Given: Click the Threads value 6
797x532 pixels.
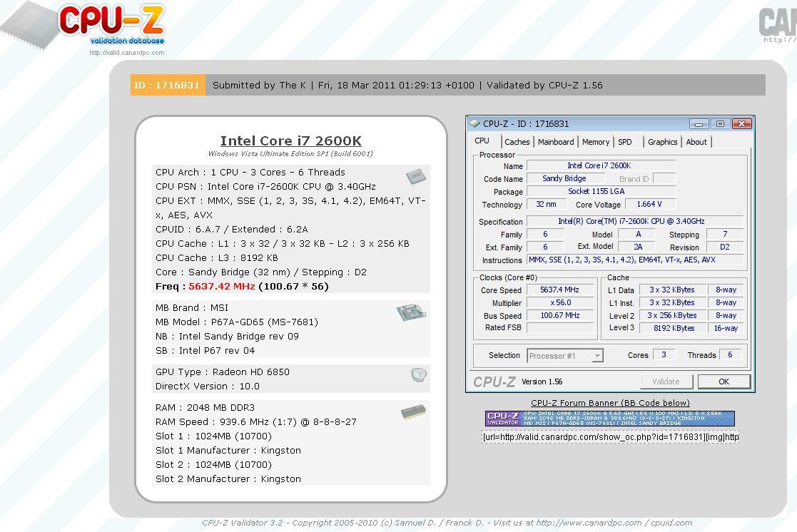Looking at the screenshot, I should (x=730, y=354).
